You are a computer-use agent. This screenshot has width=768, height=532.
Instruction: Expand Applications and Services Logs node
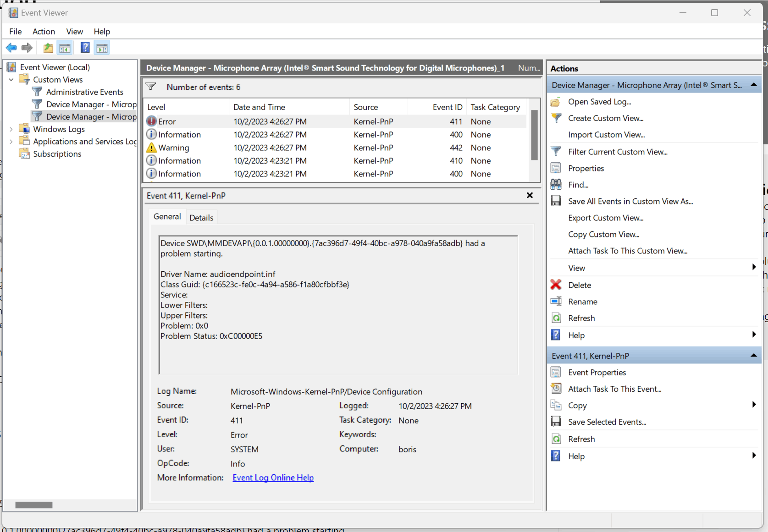click(x=11, y=142)
